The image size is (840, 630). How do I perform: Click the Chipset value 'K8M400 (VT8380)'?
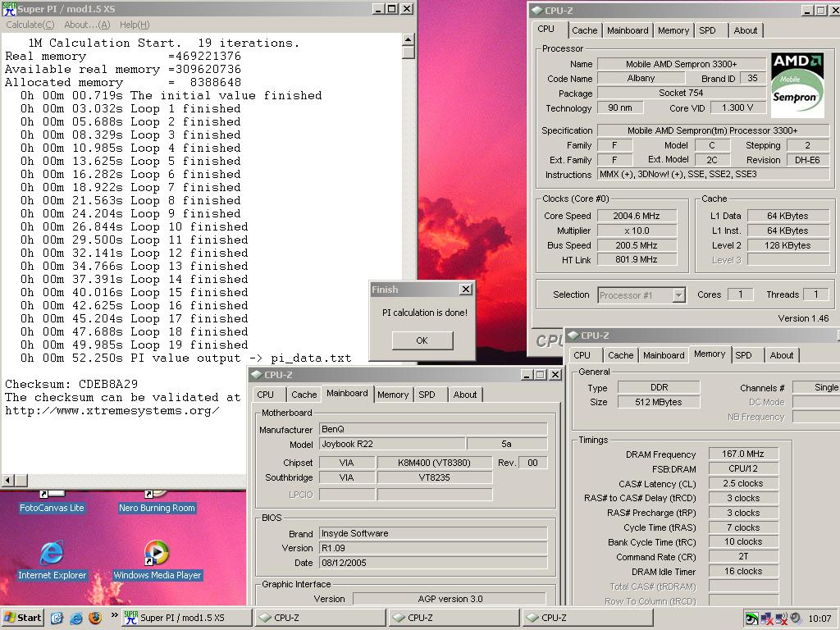[x=435, y=463]
